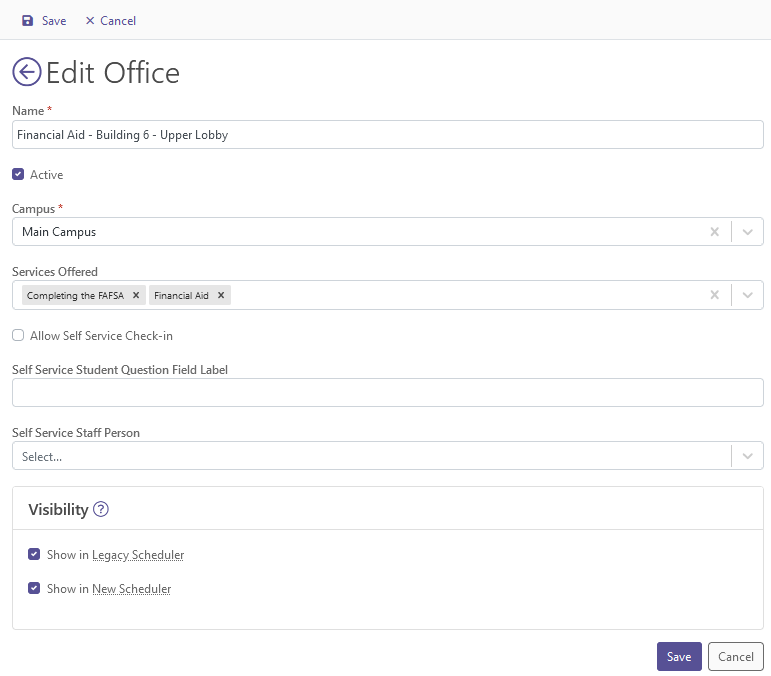Toggle Show in New Scheduler checkbox
Image resolution: width=771 pixels, height=676 pixels.
click(34, 588)
